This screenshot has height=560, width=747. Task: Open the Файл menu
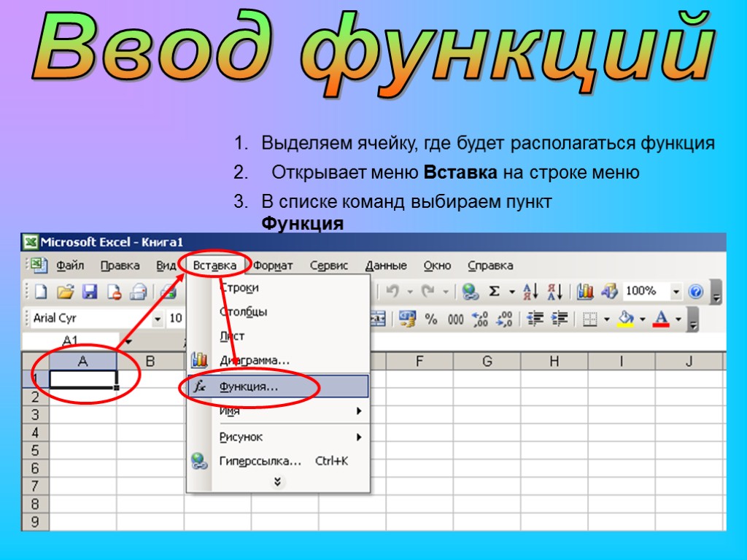(x=70, y=265)
